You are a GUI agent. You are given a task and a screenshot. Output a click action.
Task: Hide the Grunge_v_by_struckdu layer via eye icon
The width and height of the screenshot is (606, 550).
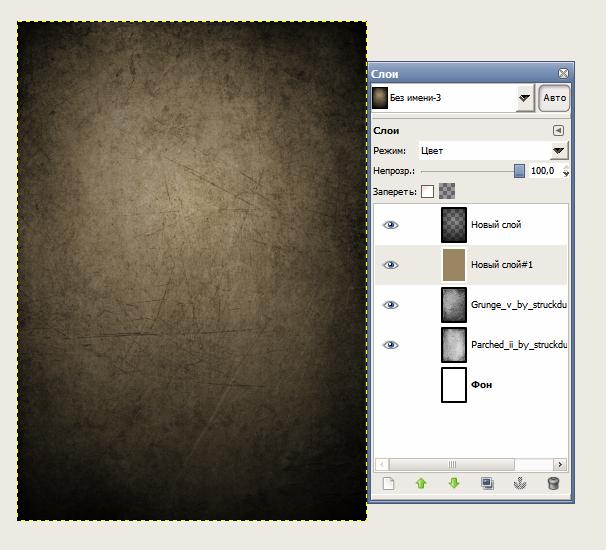click(390, 305)
